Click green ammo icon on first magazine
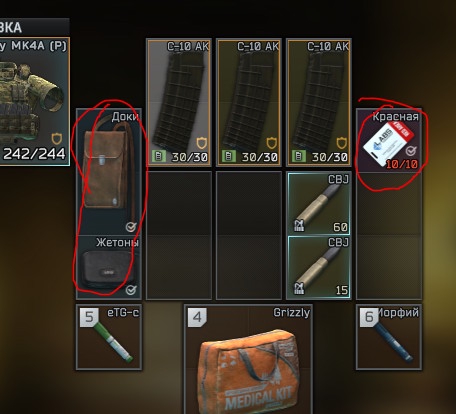This screenshot has height=414, width=456. tap(159, 156)
